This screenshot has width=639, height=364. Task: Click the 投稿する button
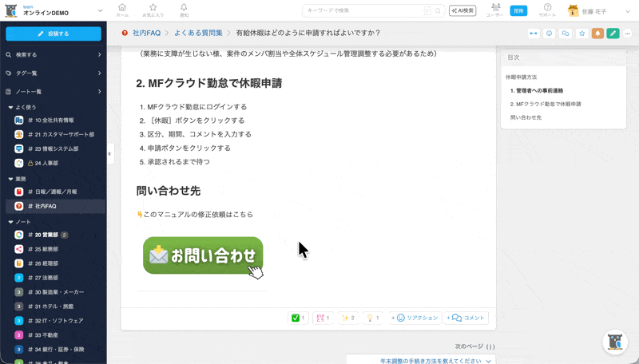54,34
